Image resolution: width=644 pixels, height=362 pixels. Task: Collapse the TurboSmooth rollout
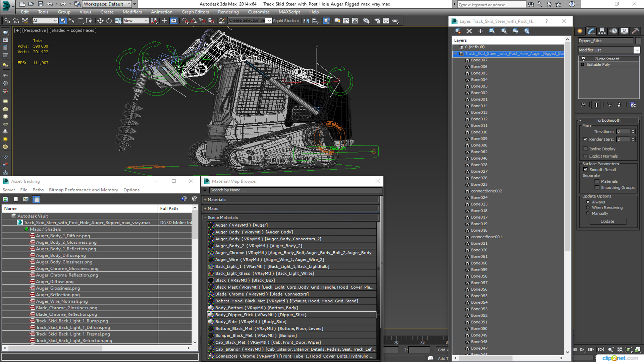point(607,120)
